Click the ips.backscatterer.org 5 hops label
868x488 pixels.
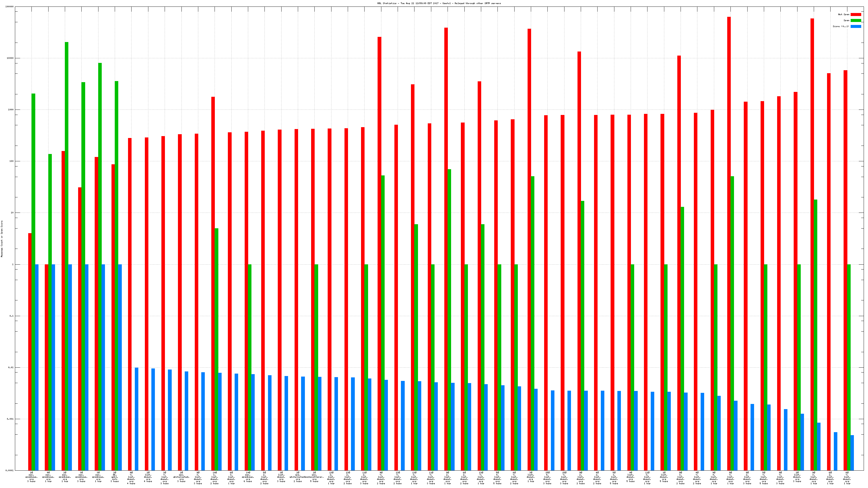(314, 477)
